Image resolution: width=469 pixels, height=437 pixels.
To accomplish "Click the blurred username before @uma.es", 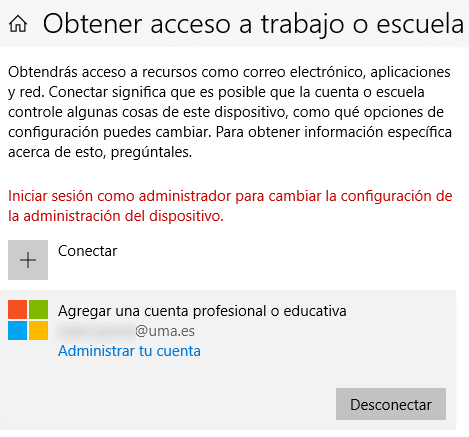I will pos(96,331).
